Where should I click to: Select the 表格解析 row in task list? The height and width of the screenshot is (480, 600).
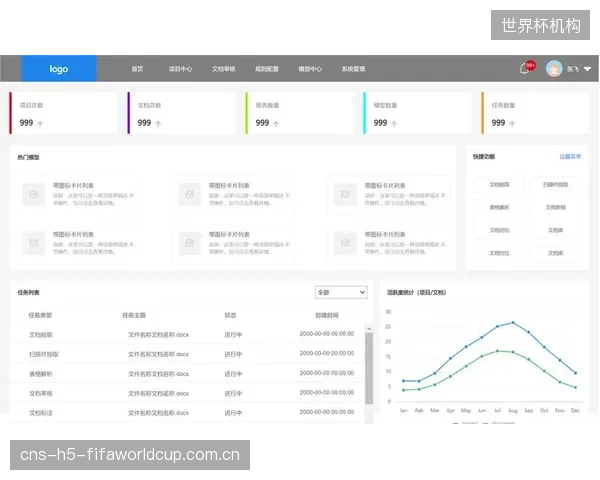pos(188,374)
